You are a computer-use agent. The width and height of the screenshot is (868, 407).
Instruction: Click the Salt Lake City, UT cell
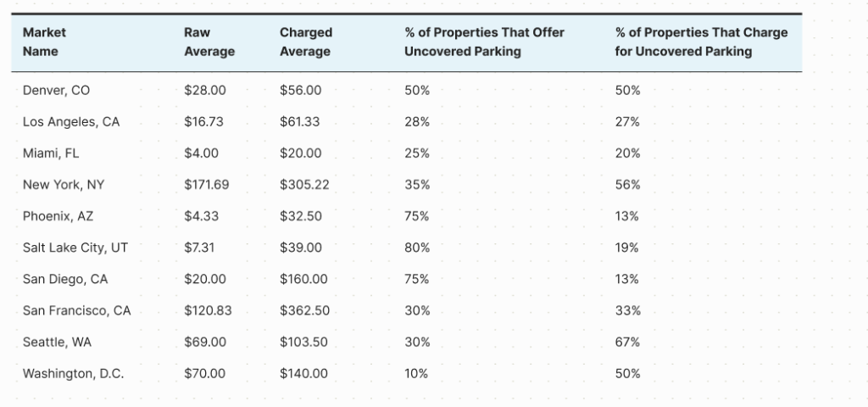point(75,248)
